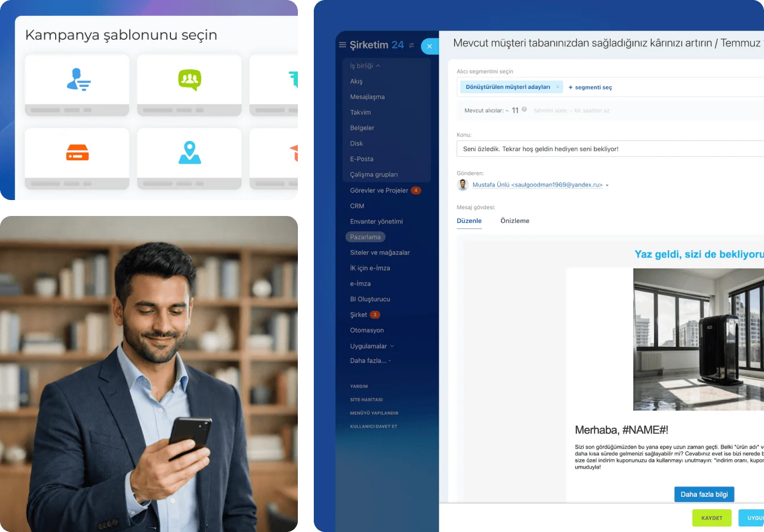Click the swap arrows icon next to Şirketim 24

[412, 45]
